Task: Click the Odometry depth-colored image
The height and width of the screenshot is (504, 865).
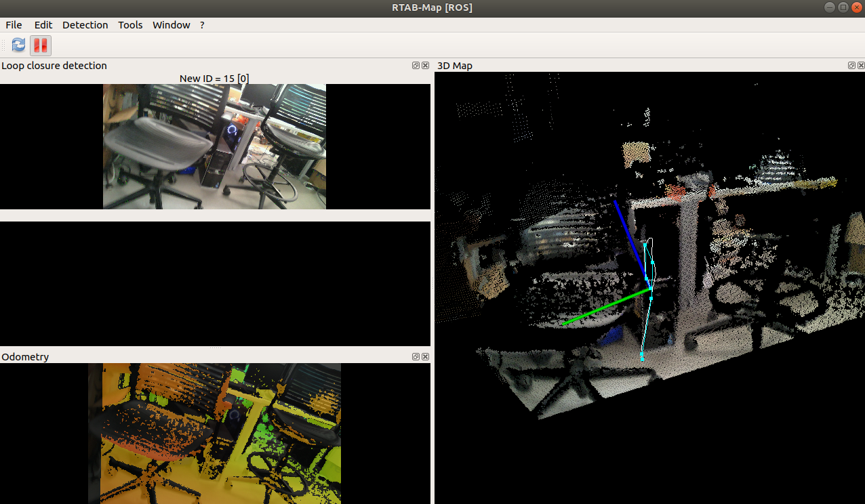Action: pos(214,434)
